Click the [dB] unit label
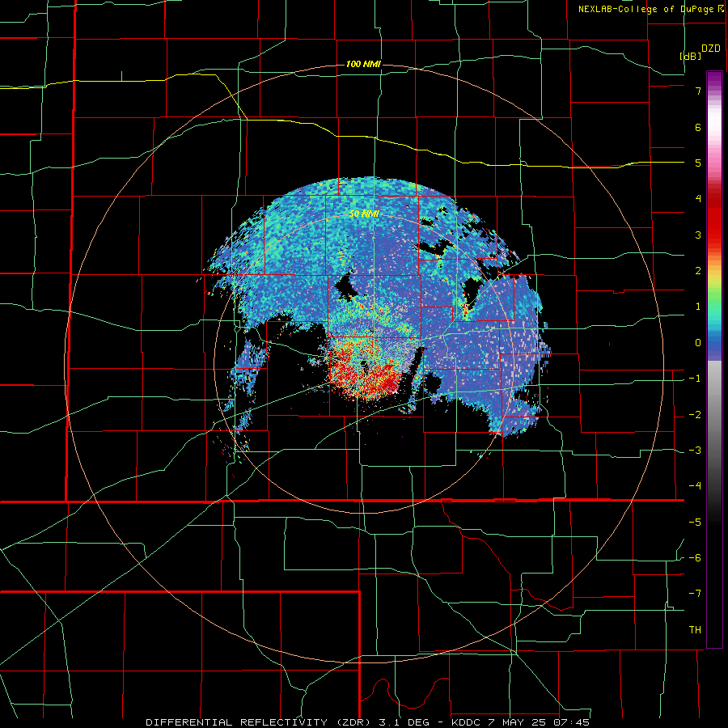 tap(691, 56)
